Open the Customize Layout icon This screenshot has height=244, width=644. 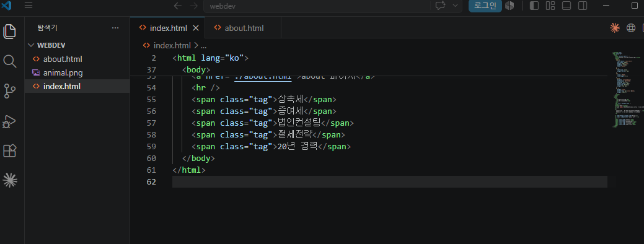pyautogui.click(x=550, y=6)
